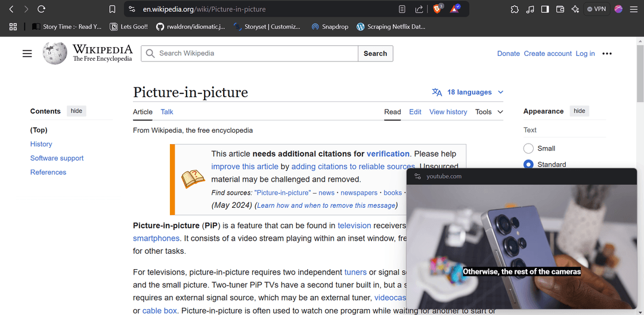This screenshot has width=644, height=315.
Task: Open the verification link in notice
Action: [388, 154]
